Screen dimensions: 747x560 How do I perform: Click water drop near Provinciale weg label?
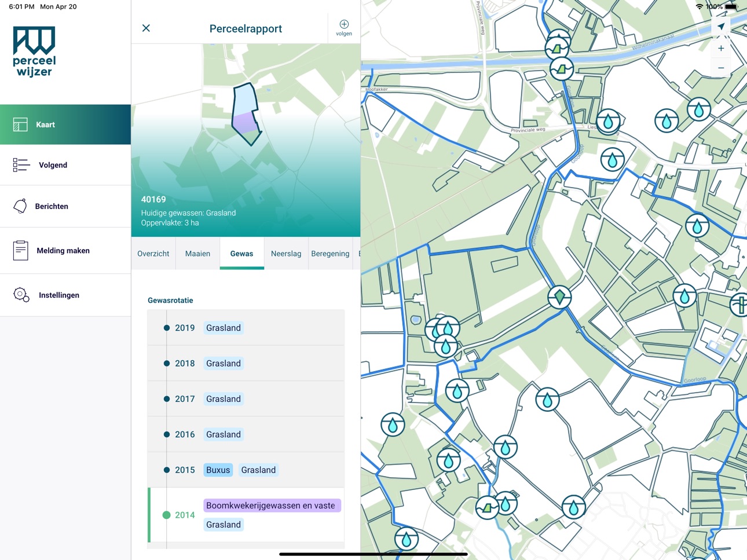[608, 122]
